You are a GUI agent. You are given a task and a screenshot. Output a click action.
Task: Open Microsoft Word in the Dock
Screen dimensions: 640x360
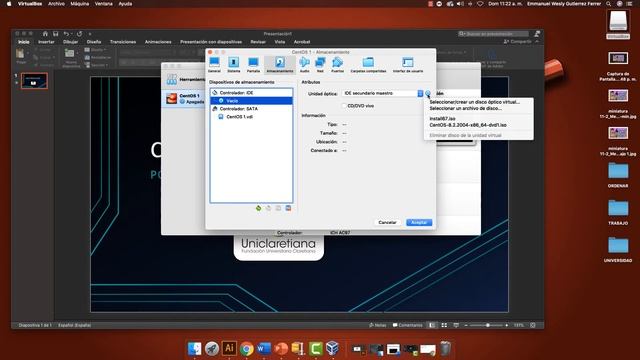click(264, 349)
